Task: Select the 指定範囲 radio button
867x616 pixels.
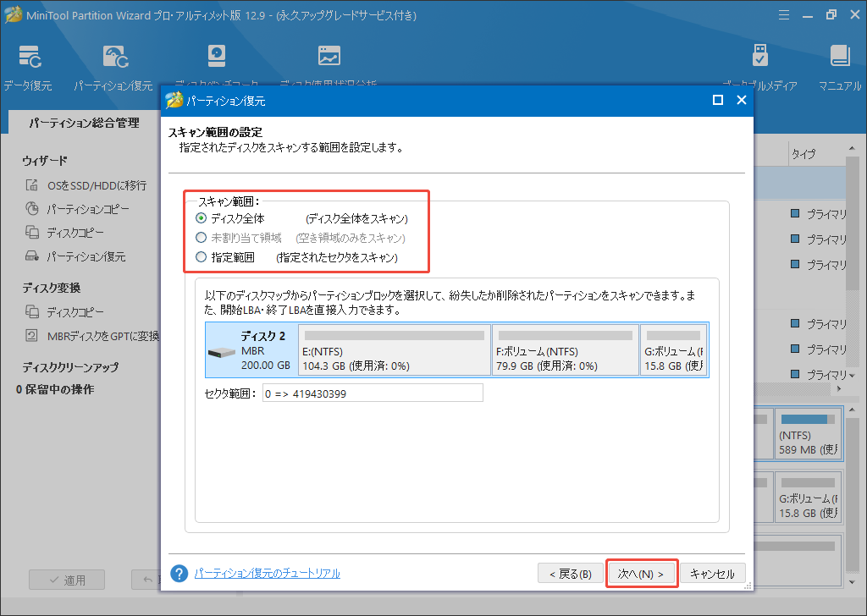Action: pos(202,257)
